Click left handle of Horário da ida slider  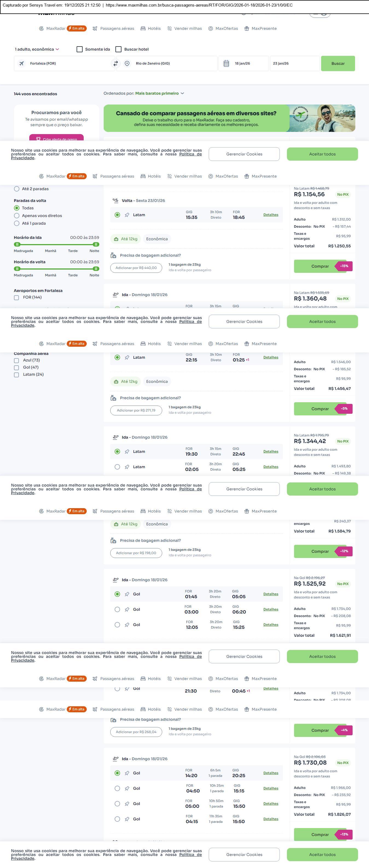(x=17, y=244)
